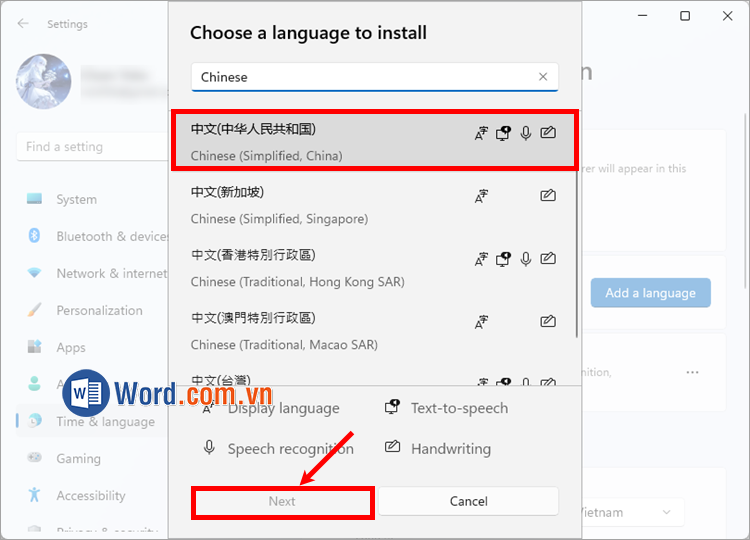Select Chinese (Traditional, Macao SAR) row
The width and height of the screenshot is (750, 540).
(x=375, y=331)
